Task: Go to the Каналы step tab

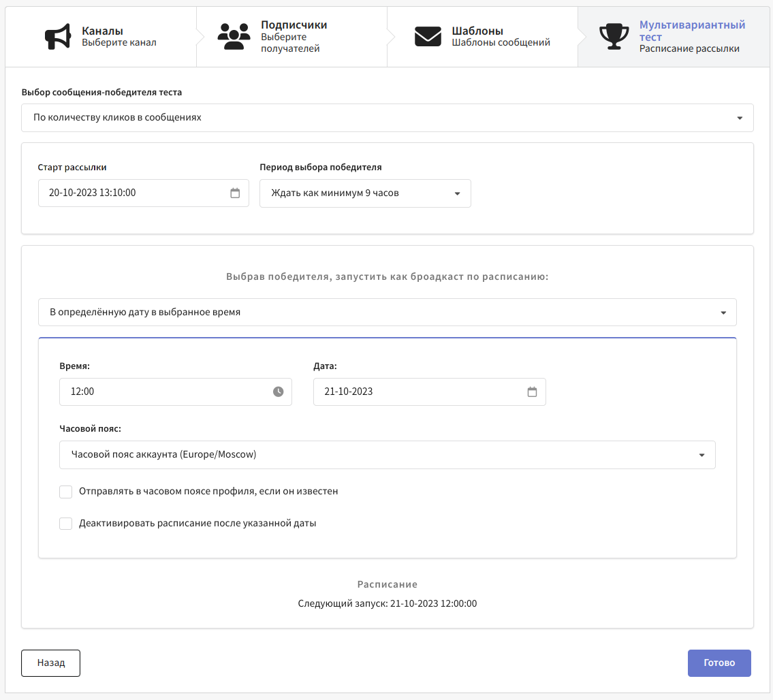Action: [x=119, y=37]
